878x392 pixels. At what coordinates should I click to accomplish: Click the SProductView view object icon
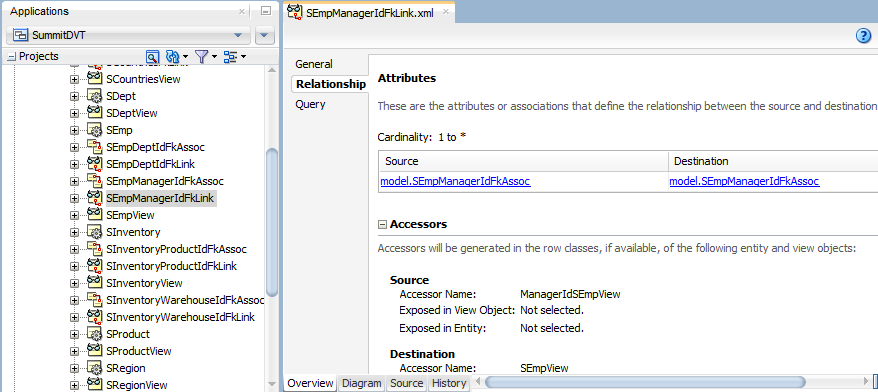(94, 351)
